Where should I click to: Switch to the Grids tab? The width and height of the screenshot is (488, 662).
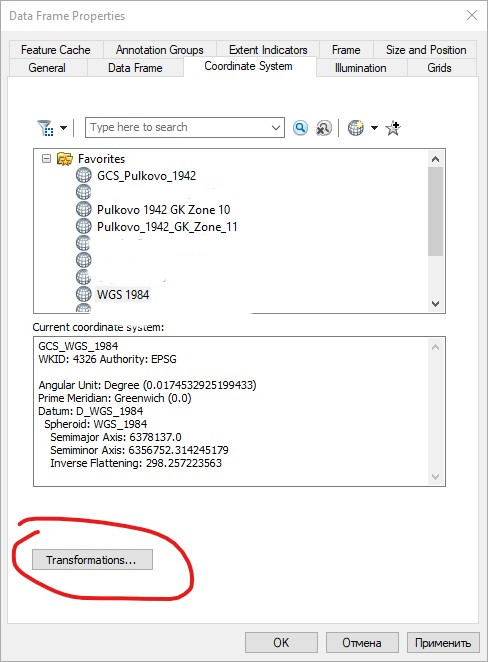click(439, 68)
